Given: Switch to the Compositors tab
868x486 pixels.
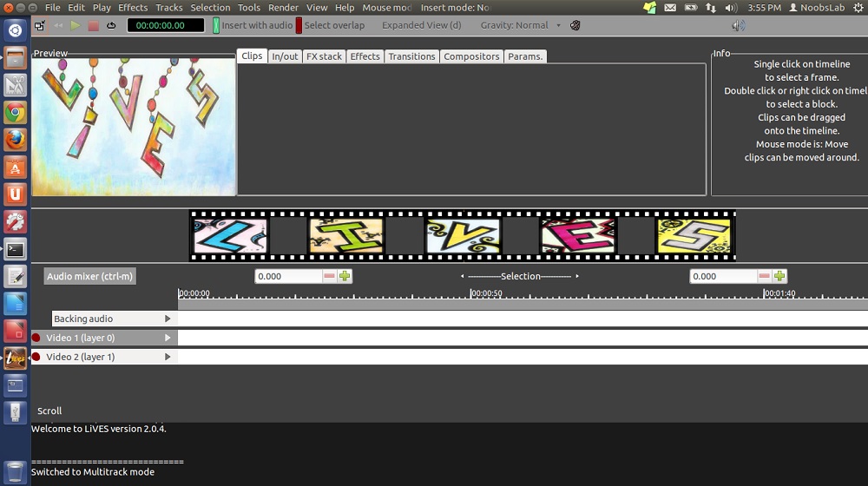Looking at the screenshot, I should click(471, 56).
